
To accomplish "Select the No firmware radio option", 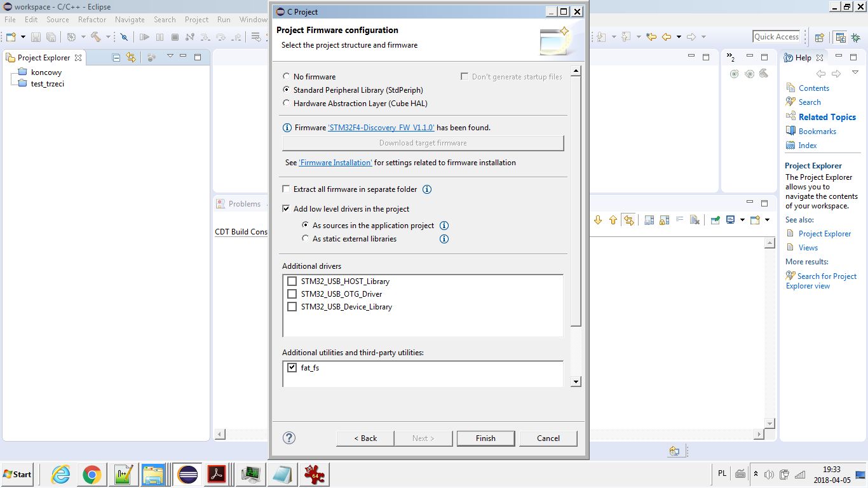I will pyautogui.click(x=287, y=76).
